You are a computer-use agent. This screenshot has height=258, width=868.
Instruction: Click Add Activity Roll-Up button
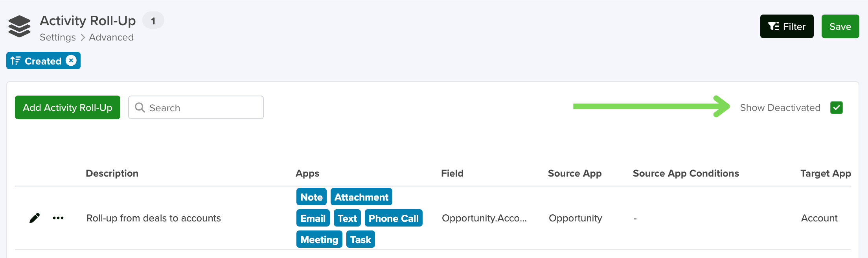pyautogui.click(x=68, y=107)
